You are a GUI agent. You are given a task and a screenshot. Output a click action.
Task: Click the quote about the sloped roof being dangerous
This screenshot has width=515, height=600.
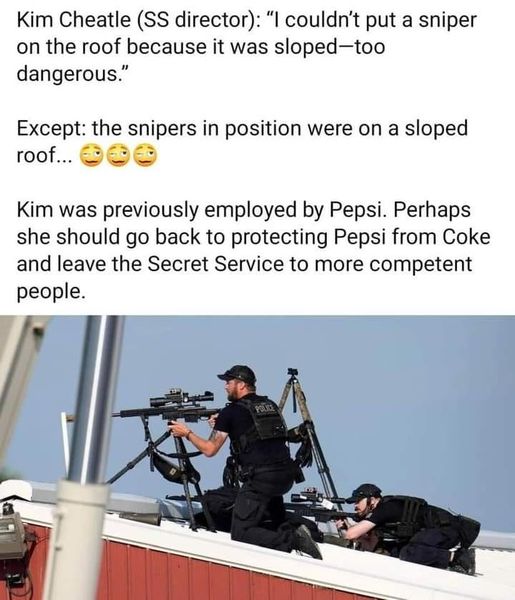pyautogui.click(x=246, y=47)
